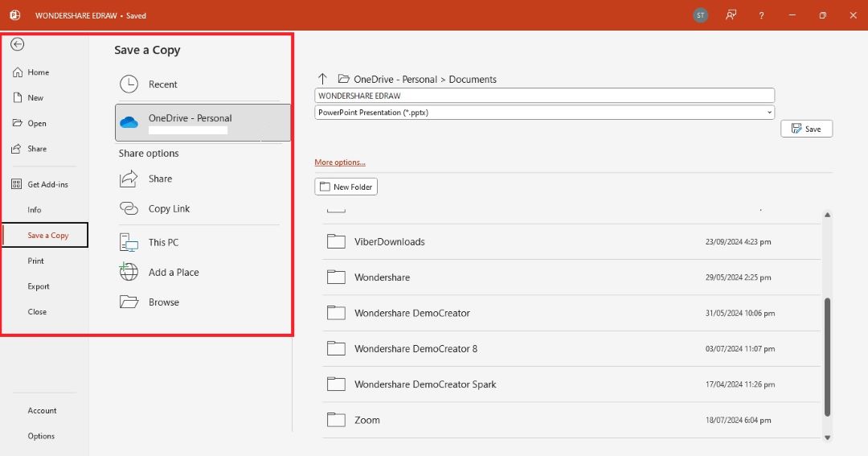Click the folder icon in the path breadcrumb
The width and height of the screenshot is (868, 456).
(344, 79)
